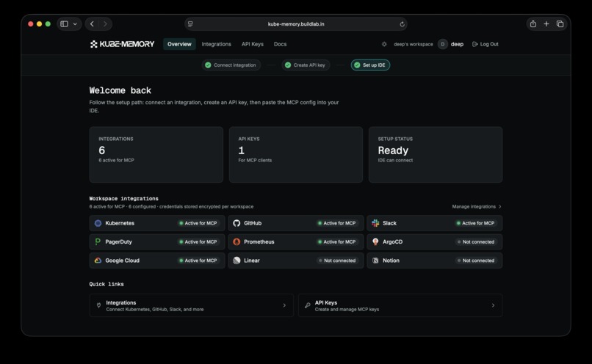Open a new tab with the plus icon
This screenshot has height=364, width=592.
click(x=546, y=23)
